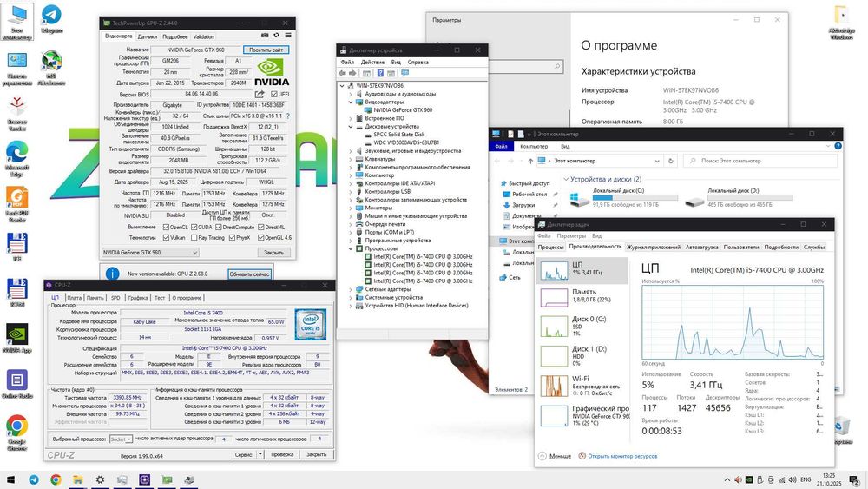The height and width of the screenshot is (489, 868).
Task: Toggle CUDA checkbox in GPU-Z
Action: 194,227
